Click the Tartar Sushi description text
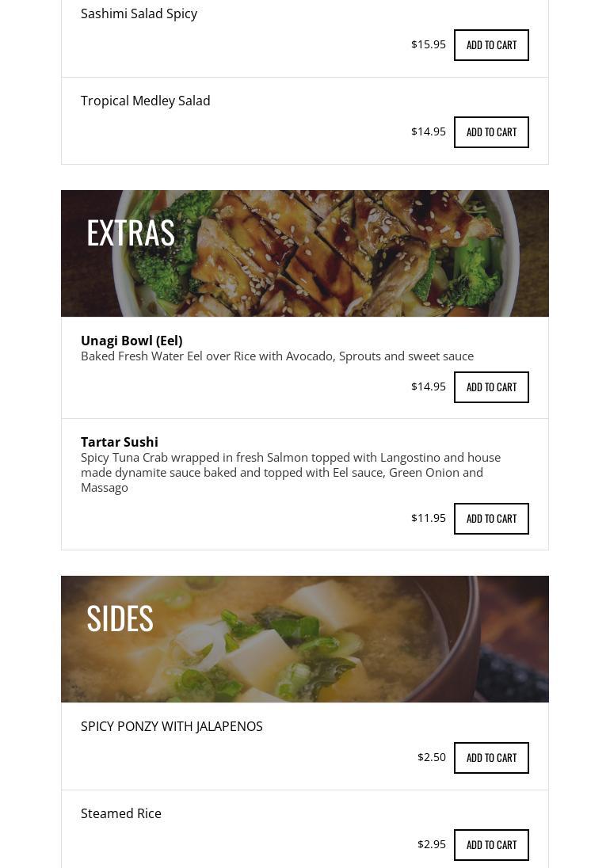 [291, 472]
